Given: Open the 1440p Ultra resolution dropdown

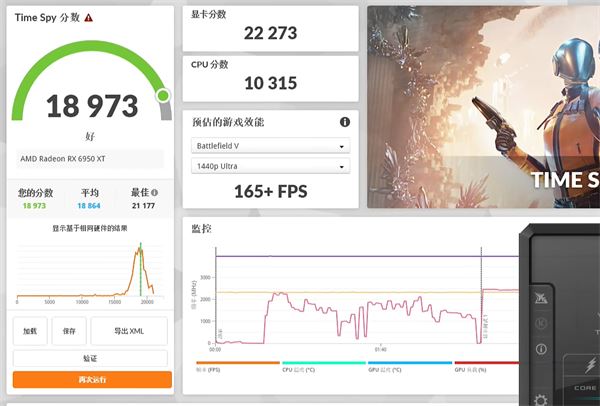Looking at the screenshot, I should tap(269, 165).
